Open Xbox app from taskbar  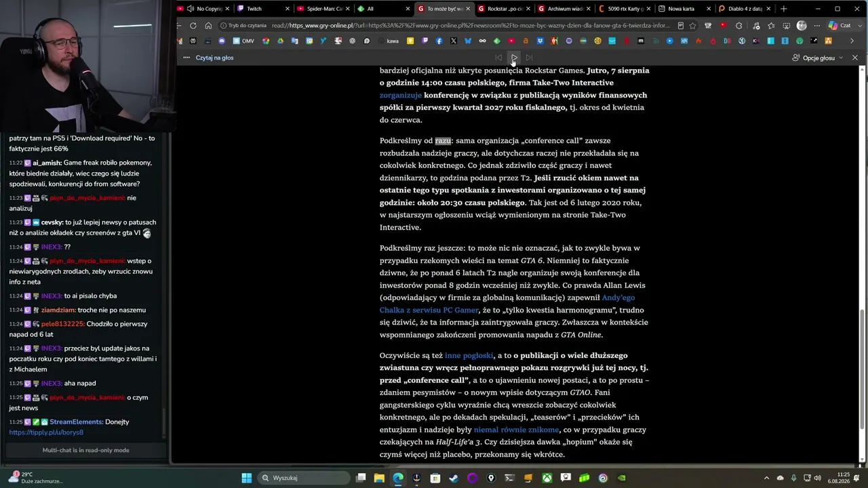(547, 478)
